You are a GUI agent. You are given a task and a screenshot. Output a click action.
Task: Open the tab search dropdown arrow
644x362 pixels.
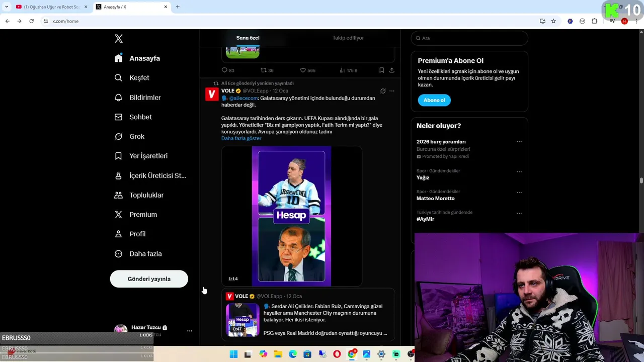(6, 7)
